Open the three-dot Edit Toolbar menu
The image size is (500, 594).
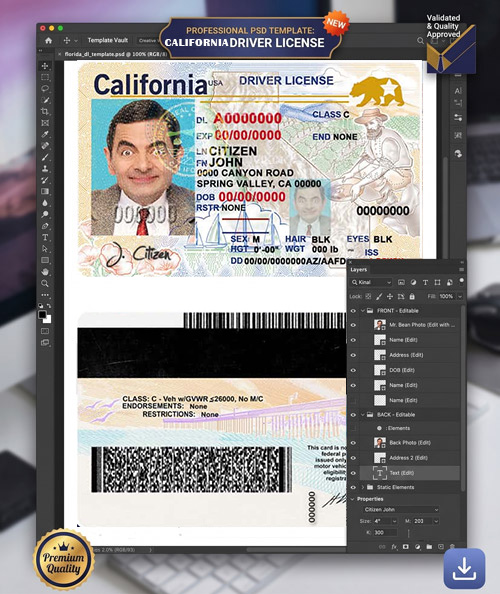coord(45,295)
